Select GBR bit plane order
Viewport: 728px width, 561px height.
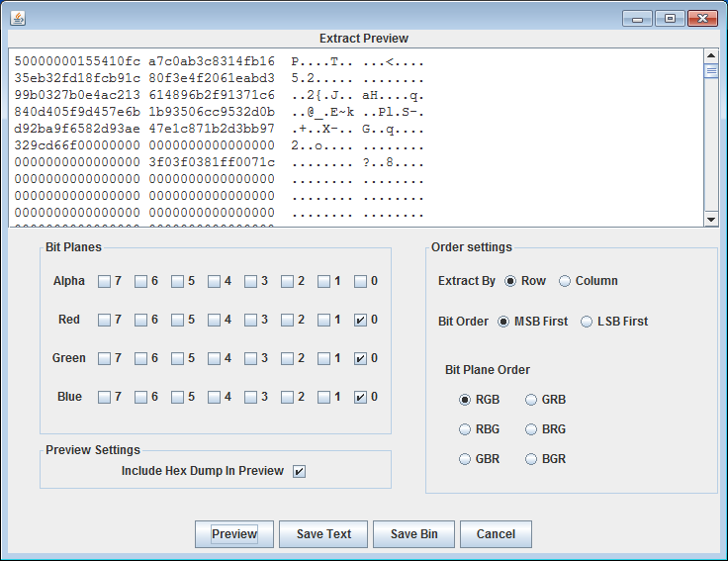pos(465,459)
